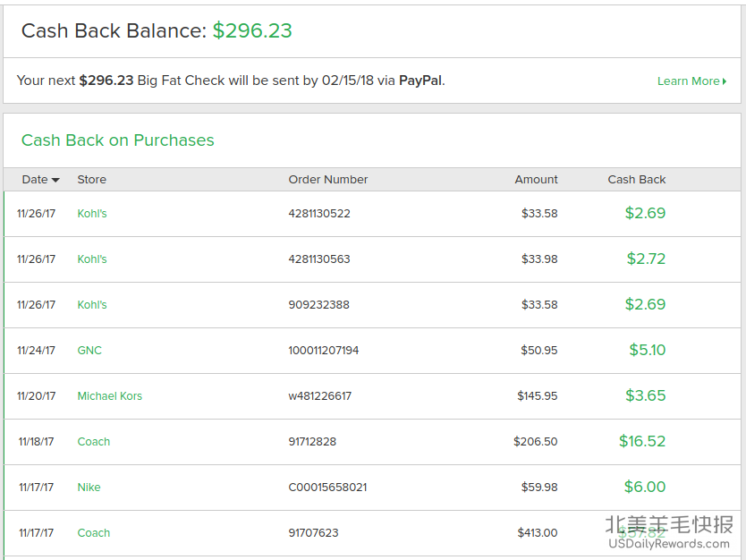Click the Order Number column header
The image size is (746, 560).
coord(327,180)
